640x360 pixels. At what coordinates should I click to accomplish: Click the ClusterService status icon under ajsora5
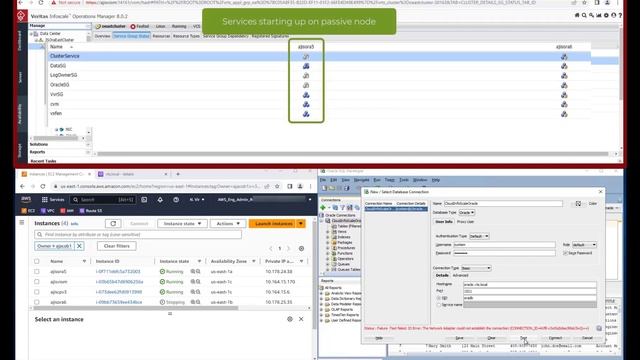click(306, 56)
